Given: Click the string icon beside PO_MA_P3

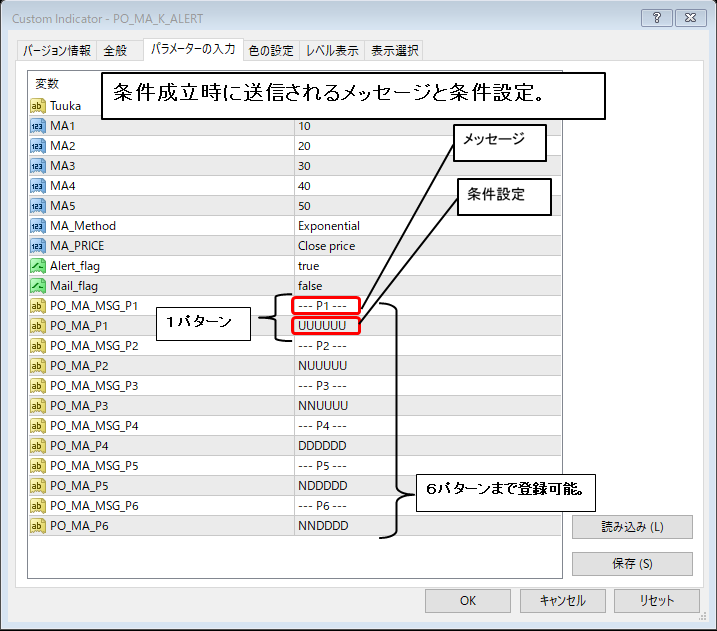Looking at the screenshot, I should (38, 406).
